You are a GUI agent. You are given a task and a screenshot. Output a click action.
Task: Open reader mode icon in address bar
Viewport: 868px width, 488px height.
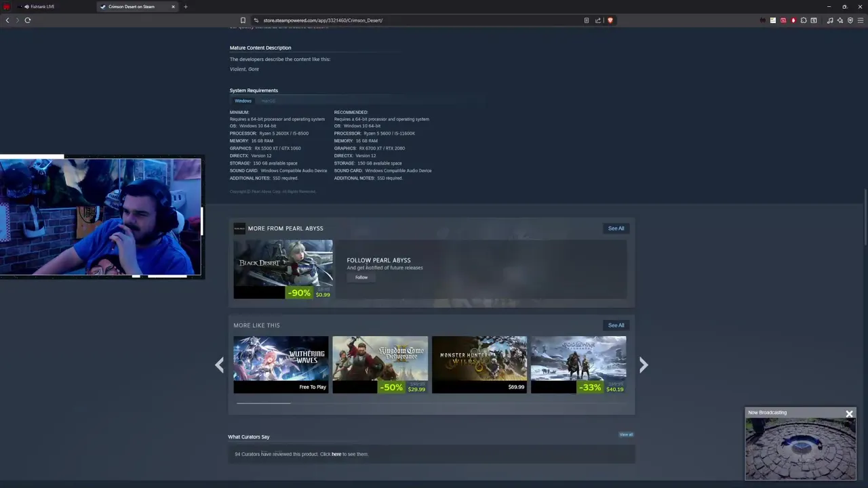(587, 20)
